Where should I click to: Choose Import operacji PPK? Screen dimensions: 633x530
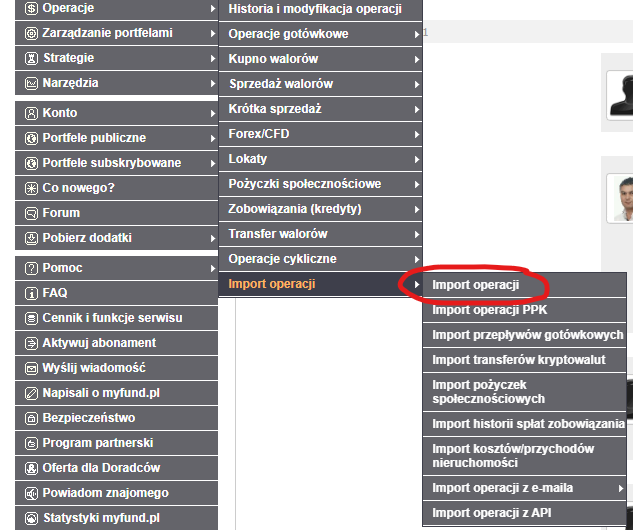tap(489, 310)
